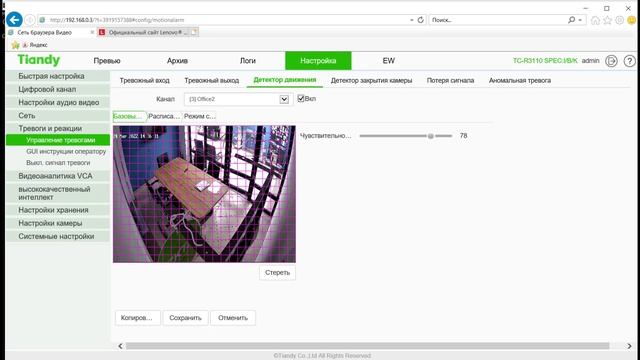The height and width of the screenshot is (360, 640).
Task: Open the Логи menu
Action: click(248, 61)
